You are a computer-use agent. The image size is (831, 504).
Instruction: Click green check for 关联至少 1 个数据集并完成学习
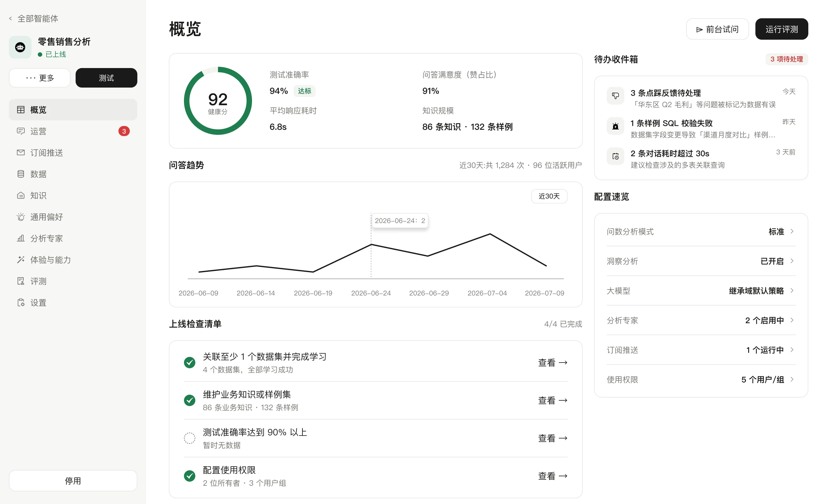click(190, 363)
